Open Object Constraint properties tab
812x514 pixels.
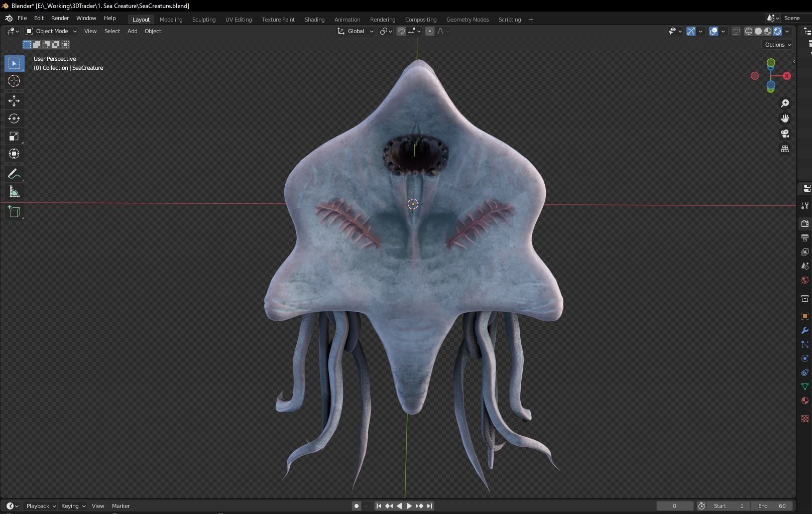tap(805, 372)
